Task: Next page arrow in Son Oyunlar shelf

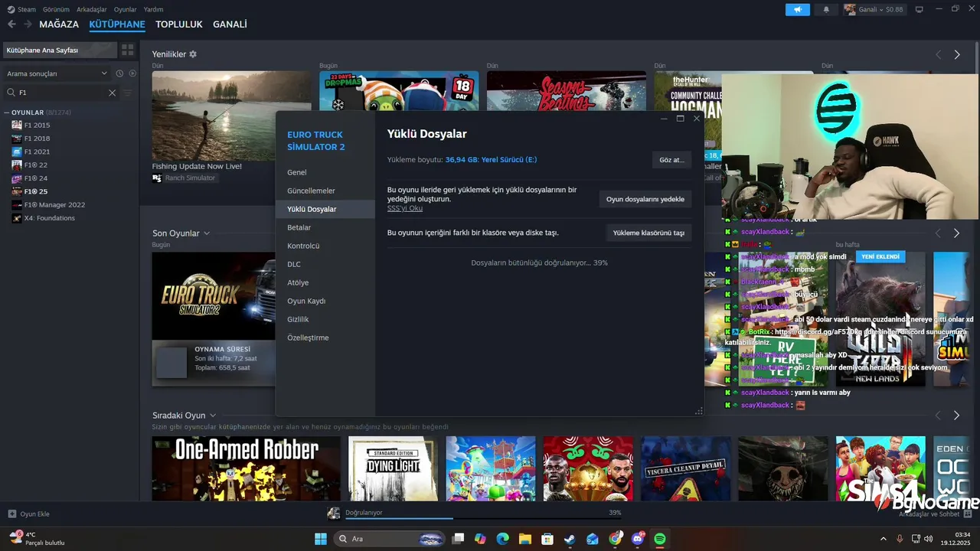Action: pos(957,233)
